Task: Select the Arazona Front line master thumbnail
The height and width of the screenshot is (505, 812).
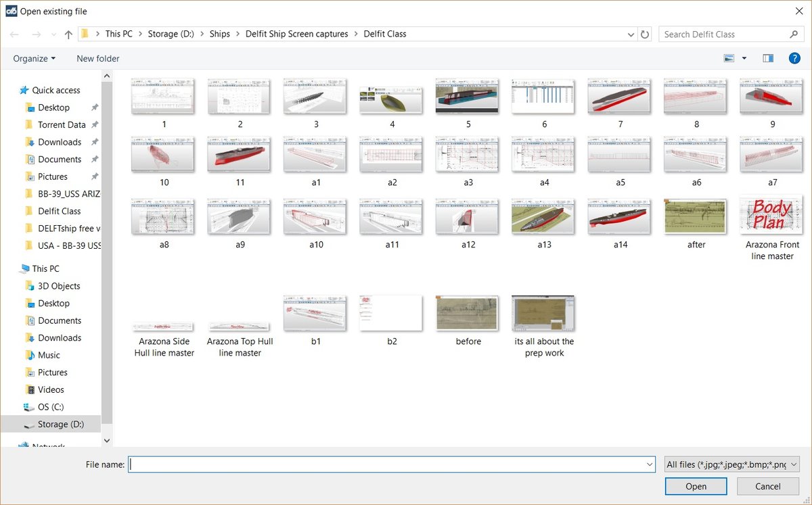Action: click(772, 216)
